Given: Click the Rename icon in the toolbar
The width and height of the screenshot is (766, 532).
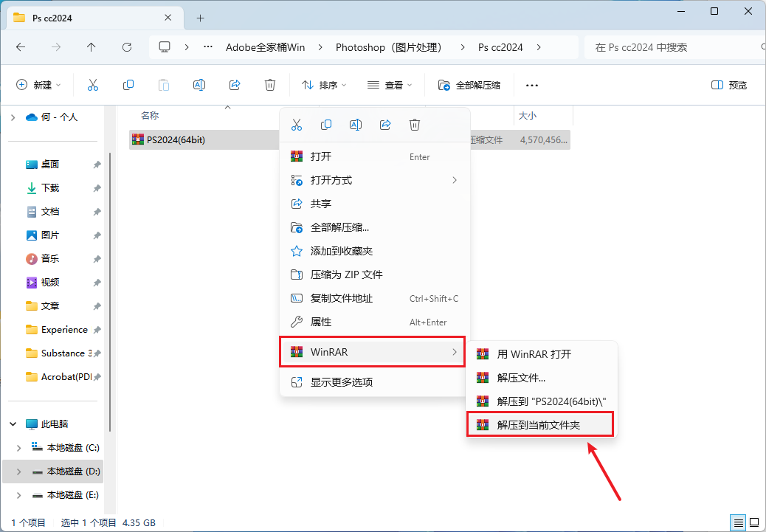Looking at the screenshot, I should [x=199, y=85].
